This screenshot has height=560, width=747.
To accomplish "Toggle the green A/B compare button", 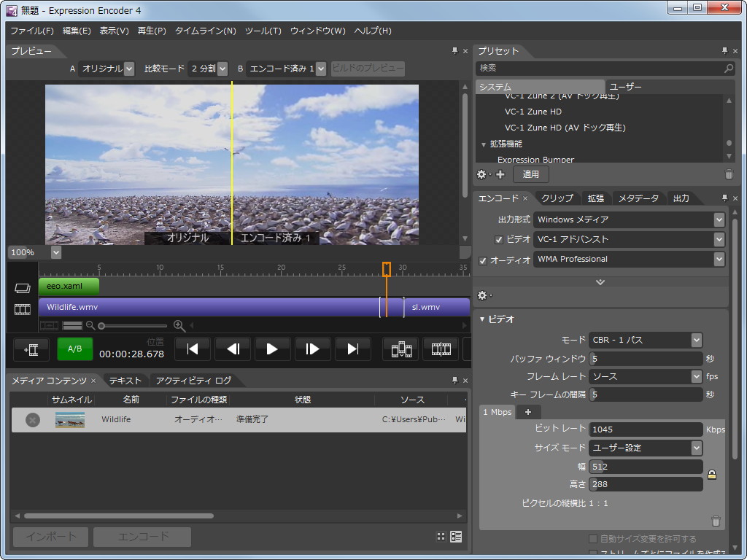I will pyautogui.click(x=75, y=349).
